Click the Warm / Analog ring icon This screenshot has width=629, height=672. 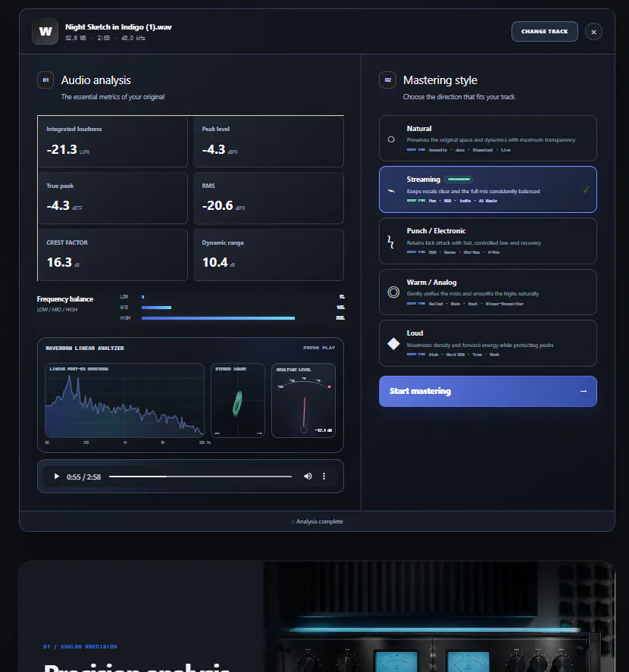pos(393,292)
